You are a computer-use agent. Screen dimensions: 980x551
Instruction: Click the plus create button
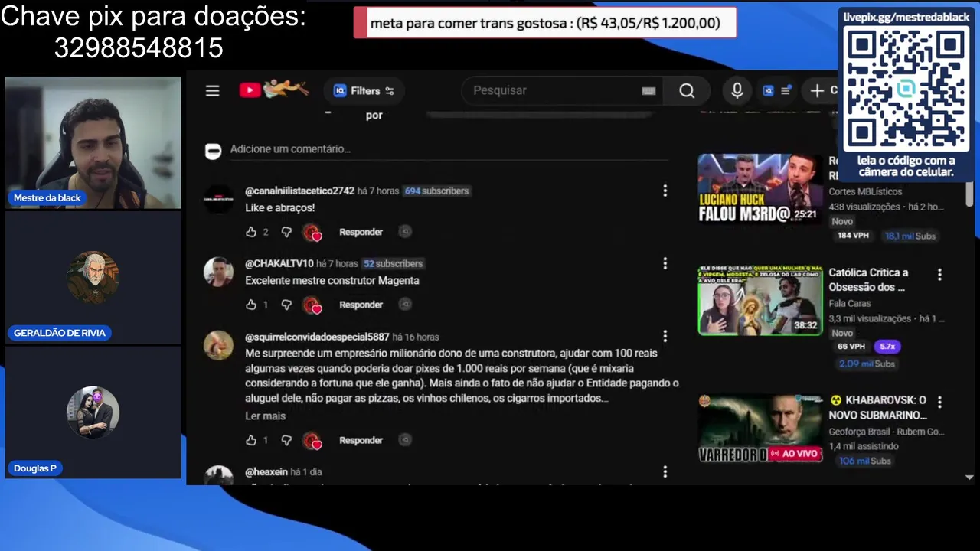817,90
